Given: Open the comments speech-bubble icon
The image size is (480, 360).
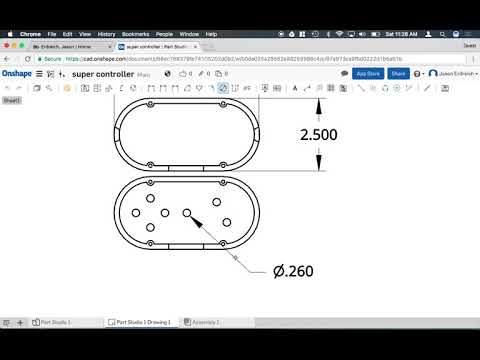Looking at the screenshot, I should (x=344, y=73).
